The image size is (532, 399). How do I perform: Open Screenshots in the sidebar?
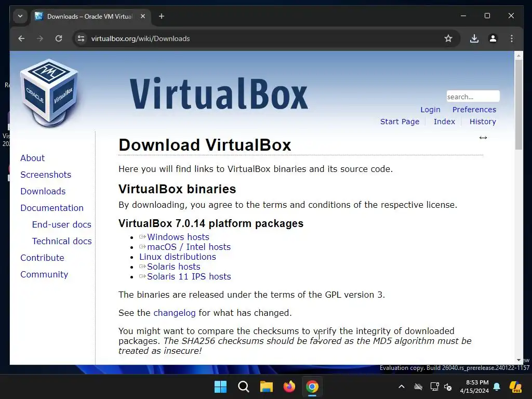(x=46, y=175)
